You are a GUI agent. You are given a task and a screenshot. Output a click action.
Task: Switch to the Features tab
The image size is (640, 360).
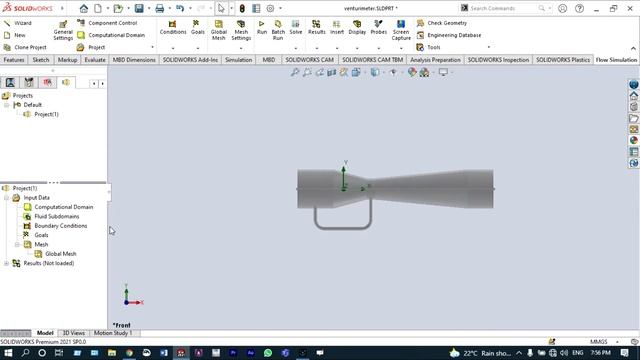point(14,60)
